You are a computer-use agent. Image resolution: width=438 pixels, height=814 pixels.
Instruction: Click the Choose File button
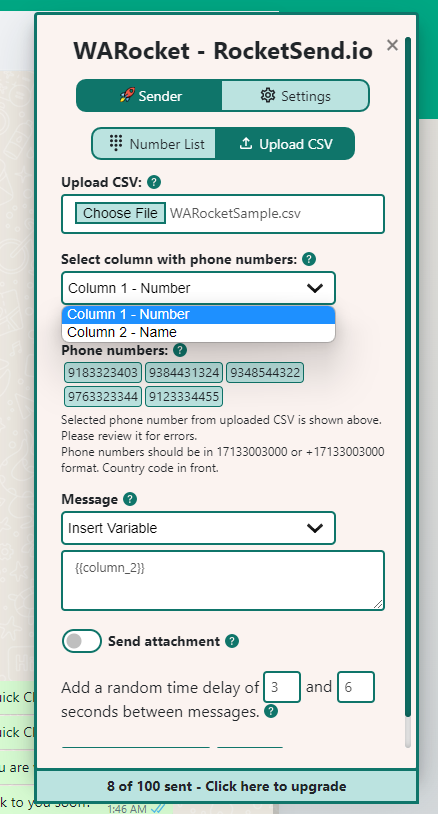[120, 213]
